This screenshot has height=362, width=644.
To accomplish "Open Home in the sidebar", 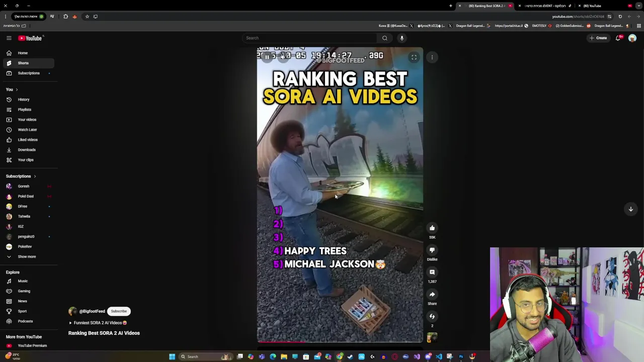I will pos(28,53).
